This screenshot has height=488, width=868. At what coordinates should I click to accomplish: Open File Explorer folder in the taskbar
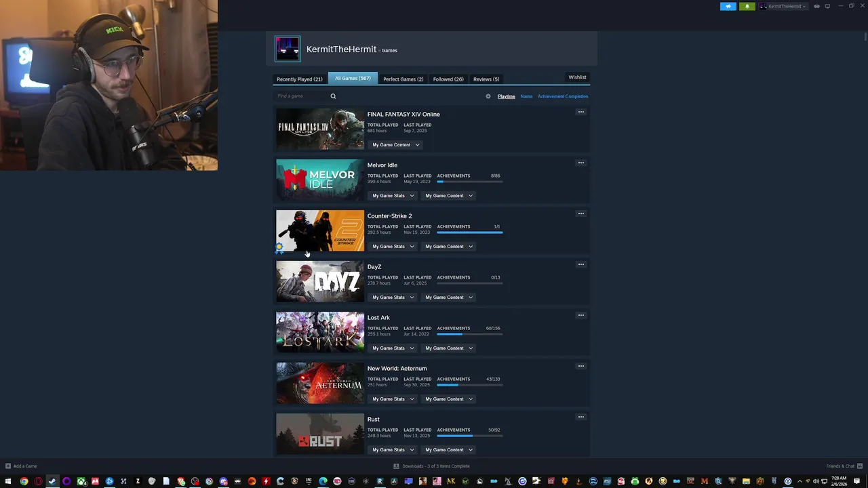[x=746, y=481]
